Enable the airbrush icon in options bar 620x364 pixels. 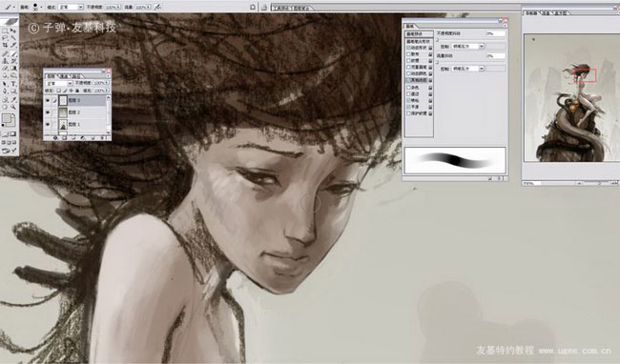[157, 7]
